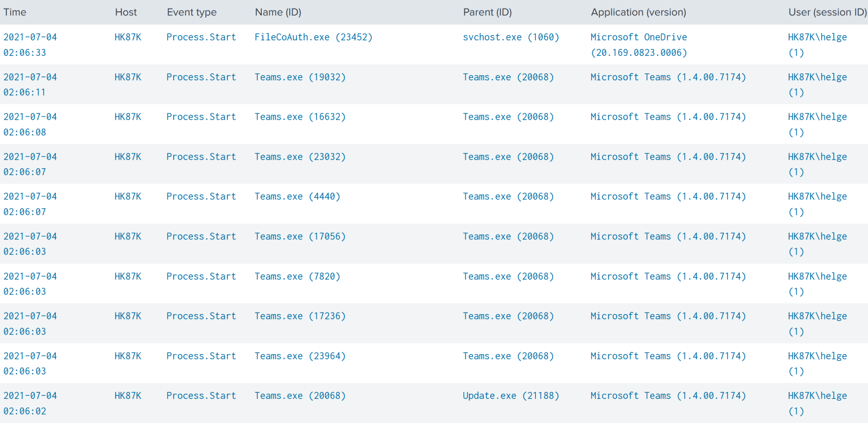Click the Parent (ID) column header

coord(487,12)
